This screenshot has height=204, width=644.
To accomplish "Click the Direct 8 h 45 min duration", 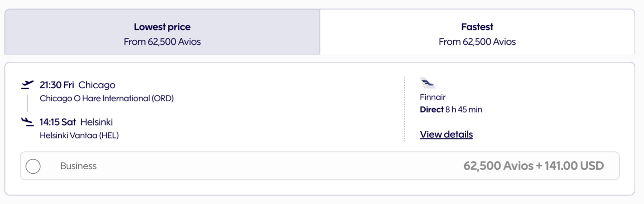I will [x=451, y=109].
